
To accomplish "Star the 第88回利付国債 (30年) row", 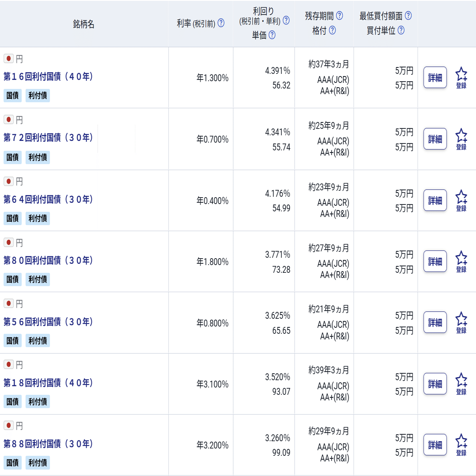I will [461, 445].
